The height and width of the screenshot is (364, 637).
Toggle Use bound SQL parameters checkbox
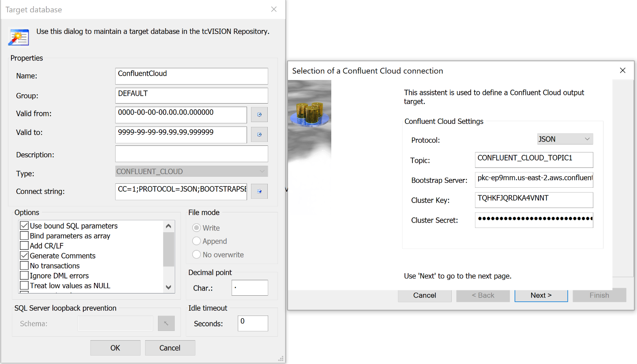pyautogui.click(x=24, y=226)
